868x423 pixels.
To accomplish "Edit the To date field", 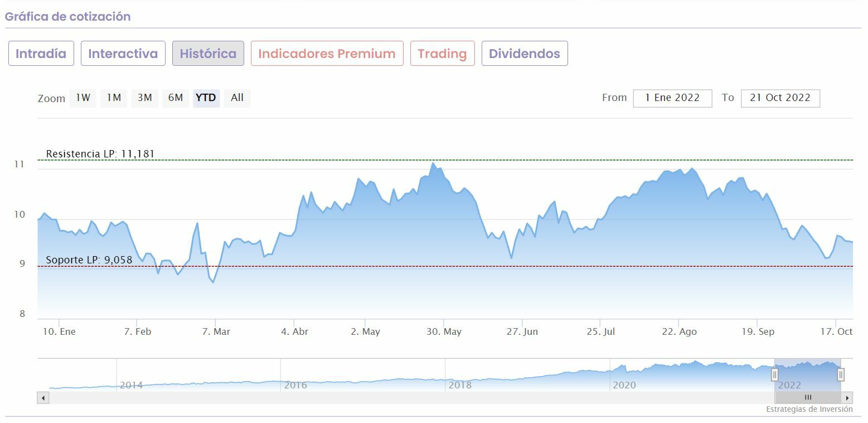I will [780, 98].
